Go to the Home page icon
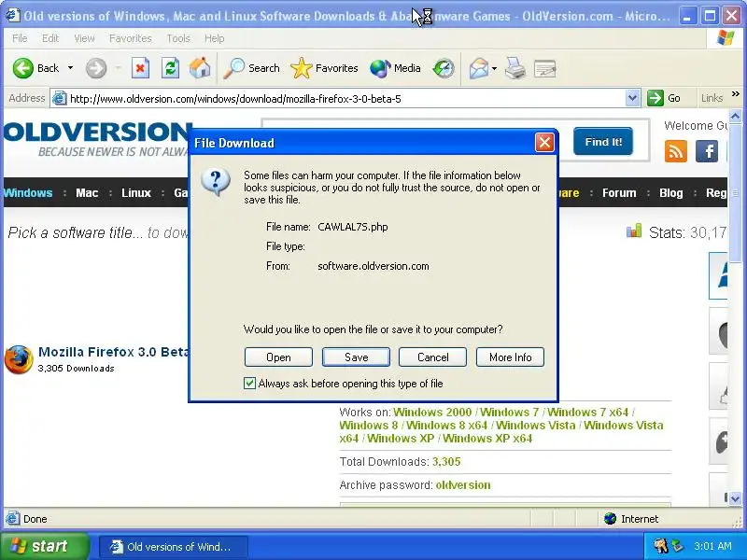Image resolution: width=747 pixels, height=560 pixels. 200,68
